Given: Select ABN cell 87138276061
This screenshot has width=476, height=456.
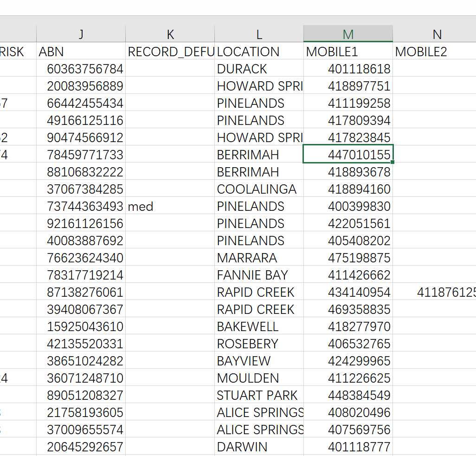Looking at the screenshot, I should [81, 291].
